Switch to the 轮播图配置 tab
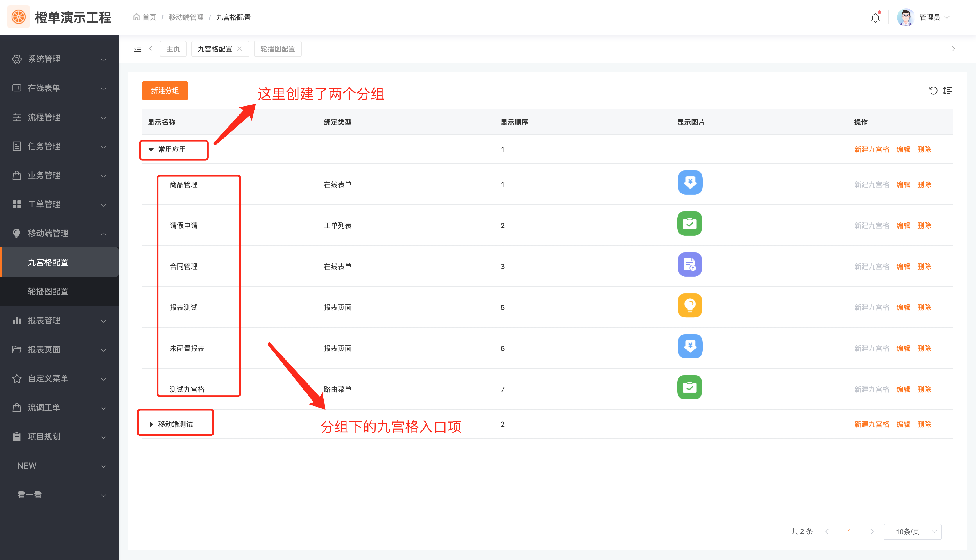This screenshot has height=560, width=976. coord(278,49)
